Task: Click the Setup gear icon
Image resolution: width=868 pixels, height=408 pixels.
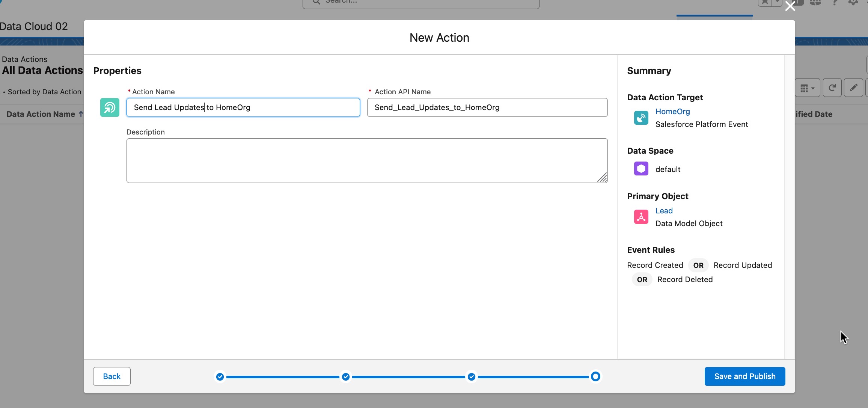Action: 853,3
